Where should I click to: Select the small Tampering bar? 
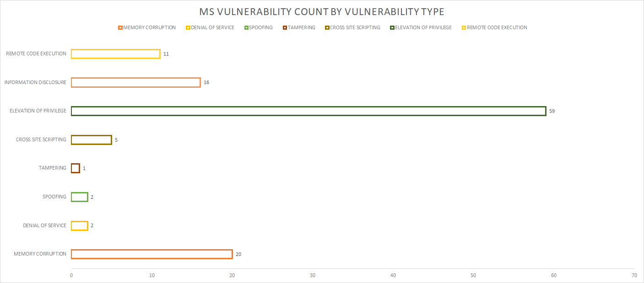click(x=76, y=168)
